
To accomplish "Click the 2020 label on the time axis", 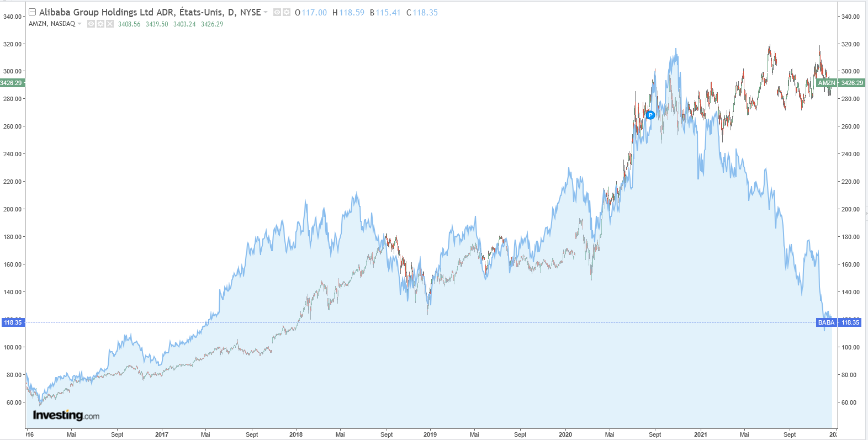I will click(x=565, y=434).
